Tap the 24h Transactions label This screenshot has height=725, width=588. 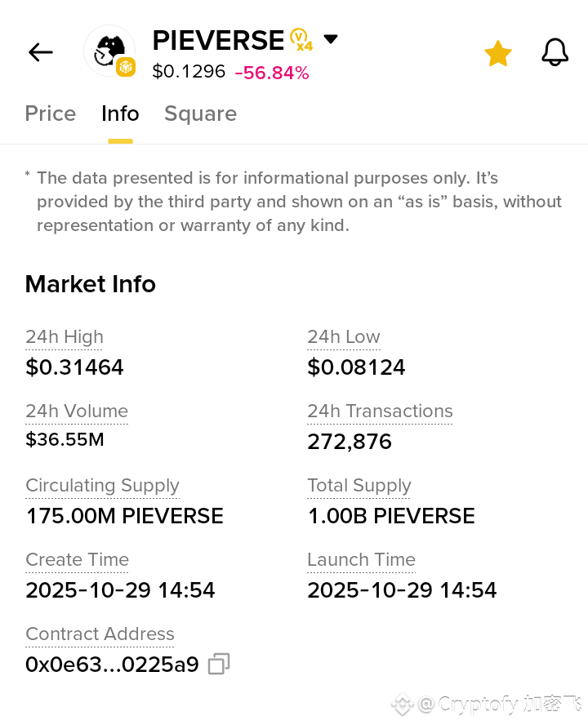[380, 411]
